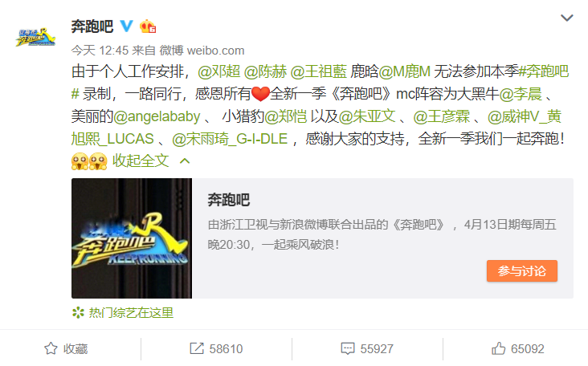Click the crown membership badge icon
The width and height of the screenshot is (588, 366).
tap(147, 26)
